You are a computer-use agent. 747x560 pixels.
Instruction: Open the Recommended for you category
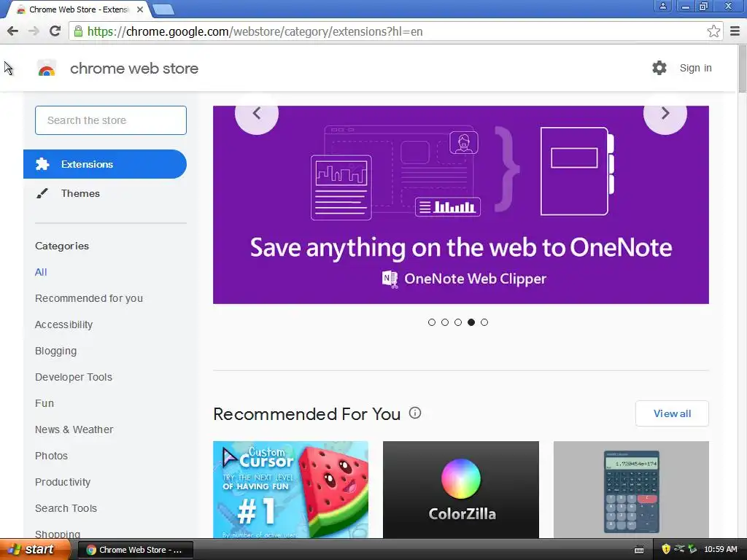tap(88, 298)
